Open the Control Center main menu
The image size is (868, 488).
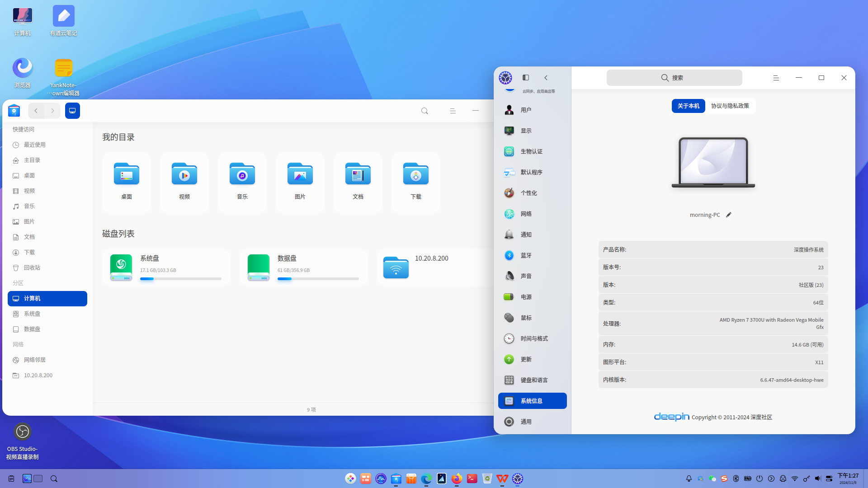click(x=776, y=78)
